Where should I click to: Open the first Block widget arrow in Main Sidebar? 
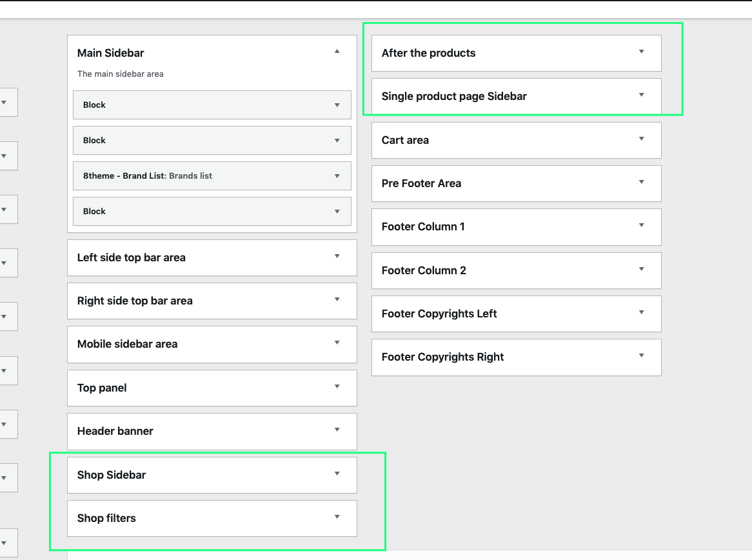coord(337,105)
